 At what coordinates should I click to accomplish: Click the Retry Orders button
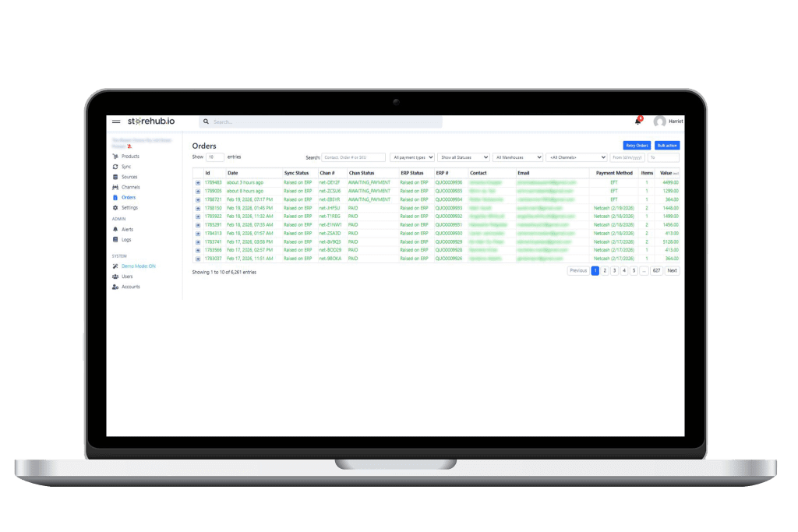637,146
